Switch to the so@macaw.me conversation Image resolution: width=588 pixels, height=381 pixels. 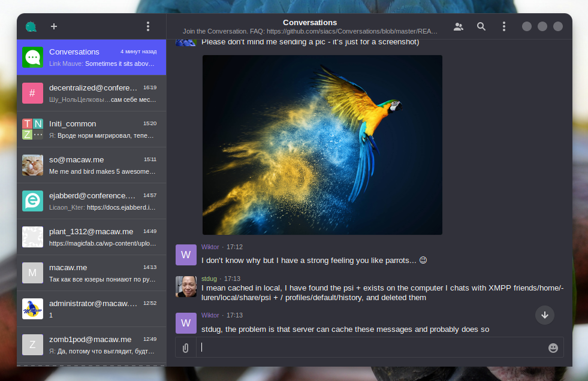(x=90, y=165)
